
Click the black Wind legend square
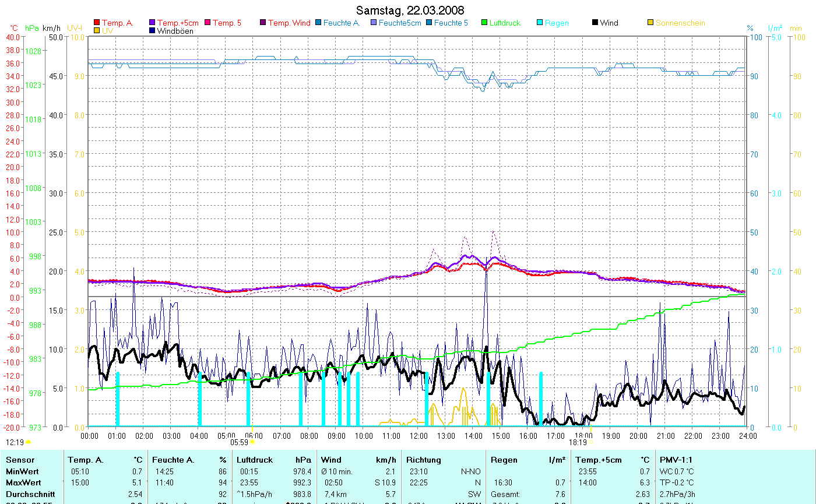(x=595, y=23)
